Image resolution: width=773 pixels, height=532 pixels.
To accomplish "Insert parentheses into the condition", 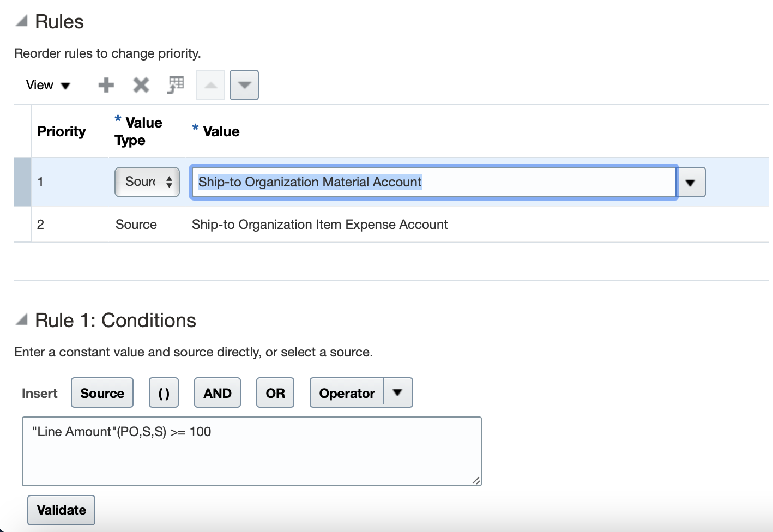I will coord(164,393).
